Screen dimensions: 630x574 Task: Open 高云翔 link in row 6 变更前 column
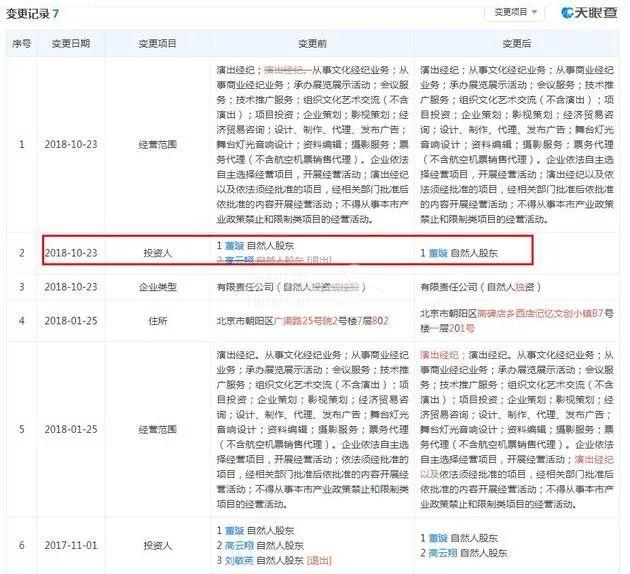[x=239, y=545]
